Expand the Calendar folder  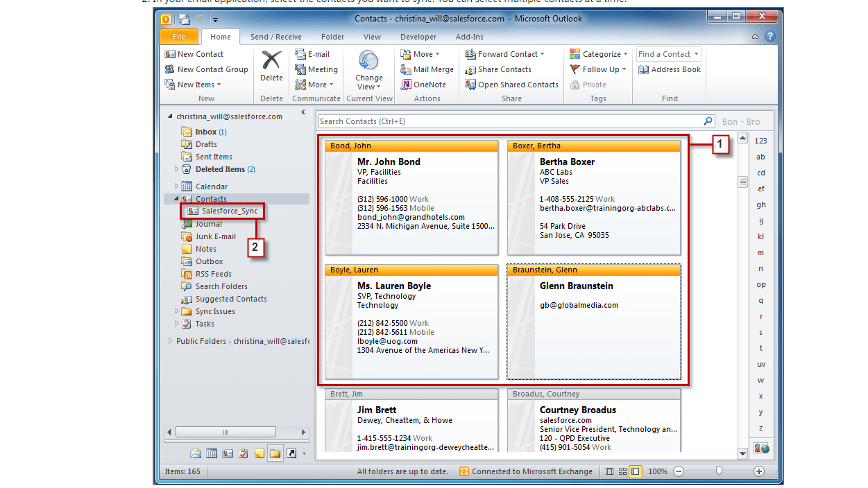pos(176,186)
